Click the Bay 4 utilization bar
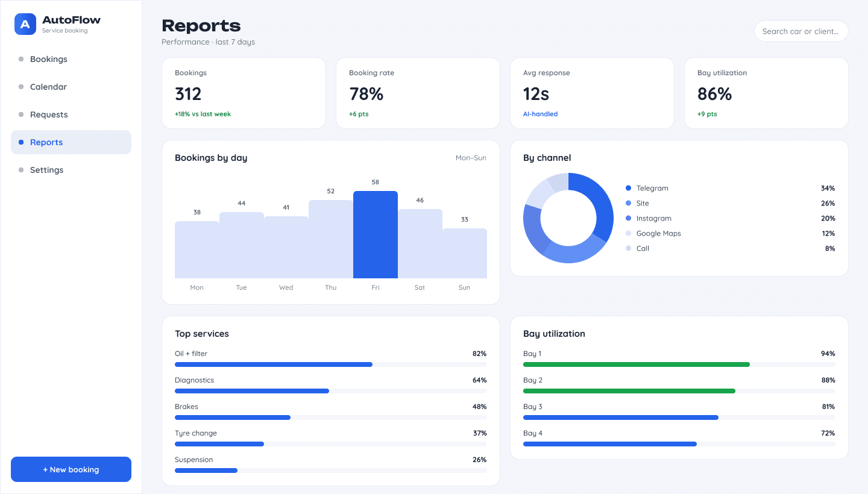This screenshot has width=868, height=494. coord(679,444)
